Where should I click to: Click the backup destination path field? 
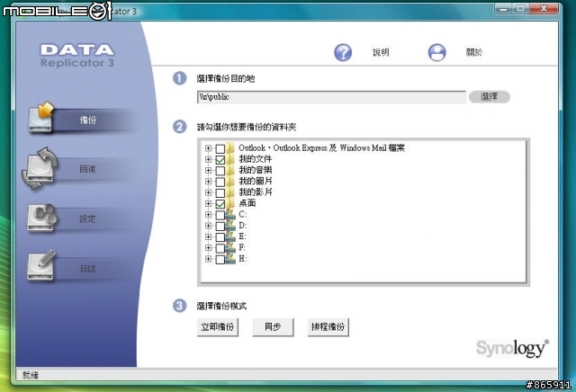pos(331,97)
